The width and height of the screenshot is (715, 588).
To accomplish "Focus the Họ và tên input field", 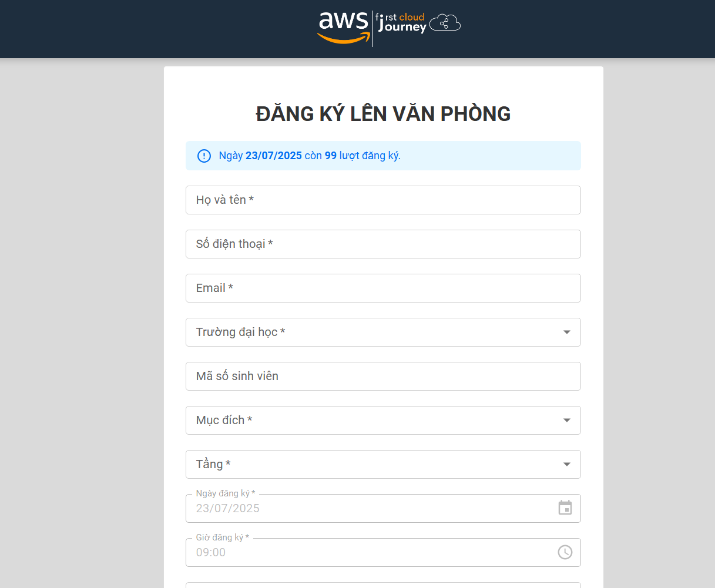I will (383, 200).
